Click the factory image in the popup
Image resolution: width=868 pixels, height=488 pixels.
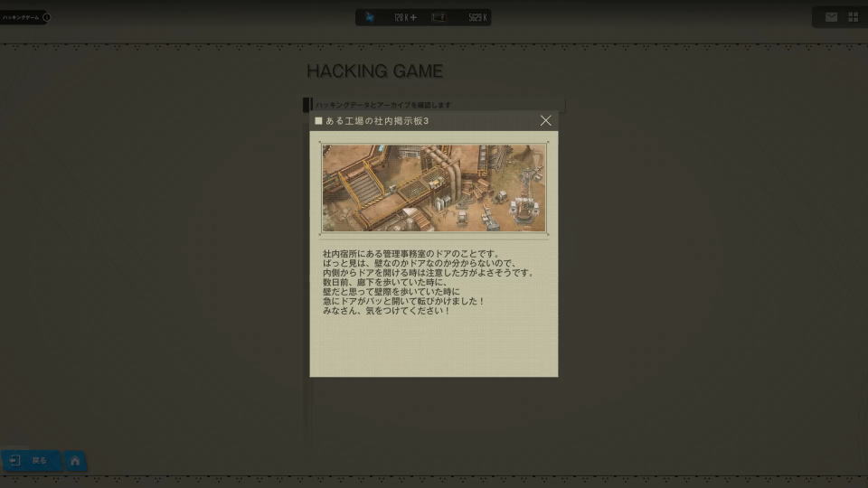434,188
